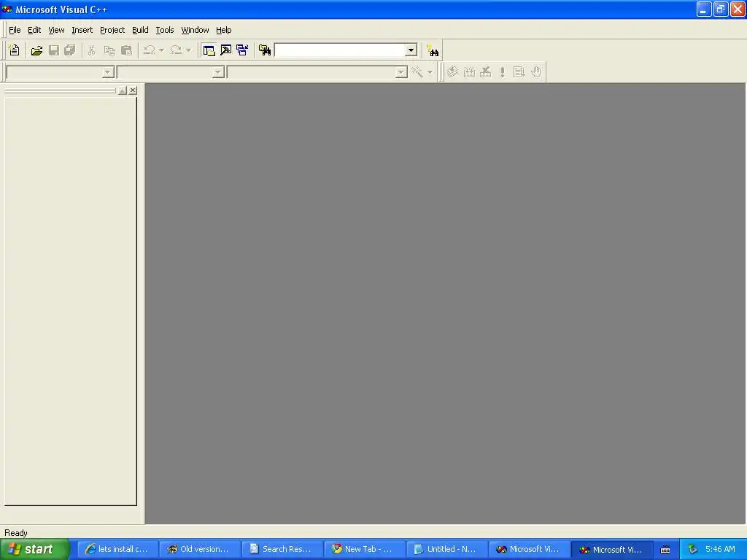747x560 pixels.
Task: Switch to 'Search Res...' taskbar window
Action: (282, 549)
